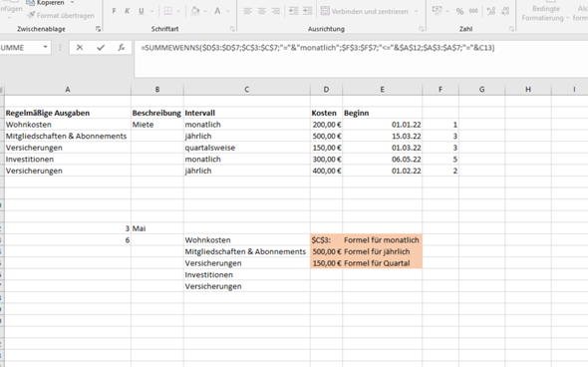Expand font color dropdown arrow
Screen dimensions: 588x367
(227, 11)
